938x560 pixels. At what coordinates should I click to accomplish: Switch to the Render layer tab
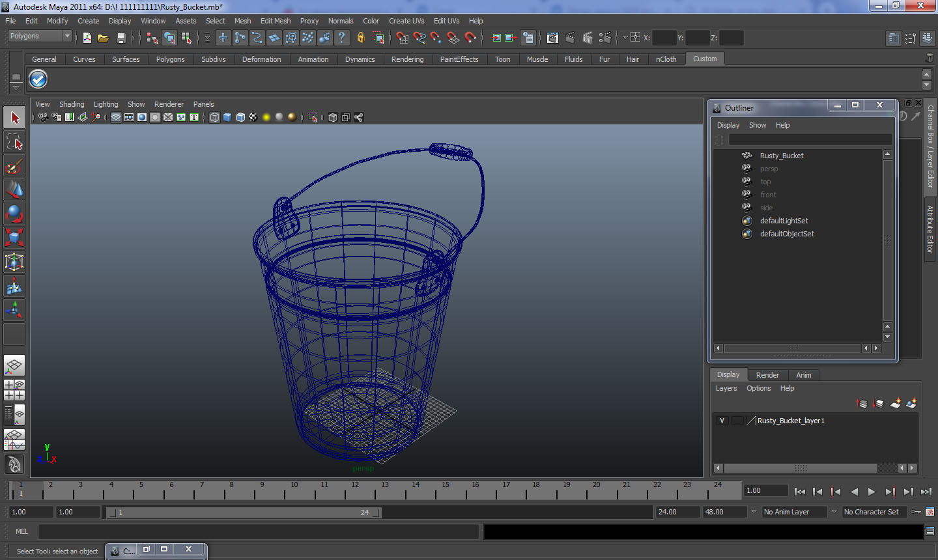[x=767, y=375]
